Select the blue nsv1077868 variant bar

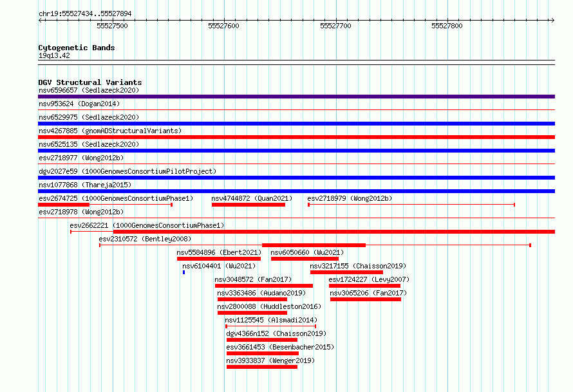tap(296, 191)
